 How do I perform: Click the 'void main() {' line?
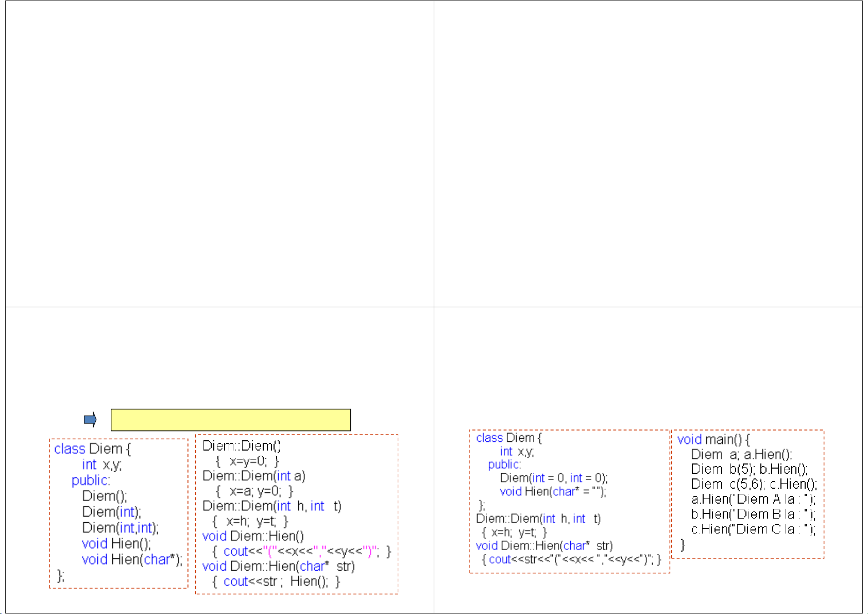click(x=713, y=439)
